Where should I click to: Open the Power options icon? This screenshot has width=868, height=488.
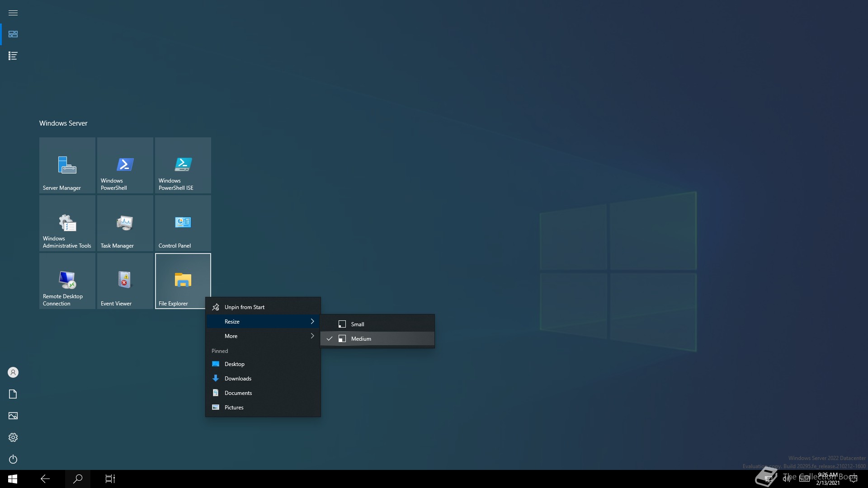coord(13,459)
